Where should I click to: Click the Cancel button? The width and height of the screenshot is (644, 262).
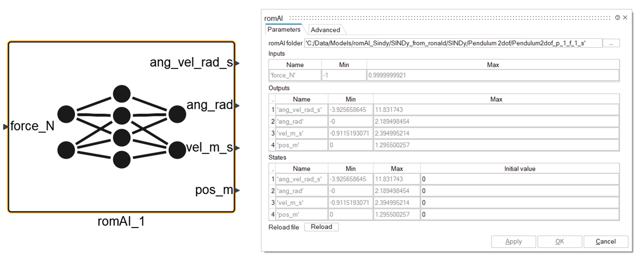tap(605, 241)
